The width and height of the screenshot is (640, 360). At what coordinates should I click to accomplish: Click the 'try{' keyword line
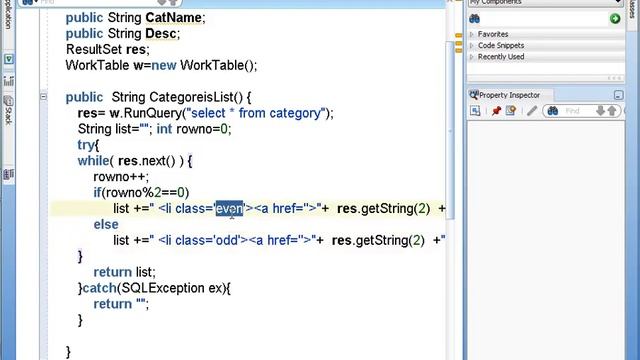(88, 145)
